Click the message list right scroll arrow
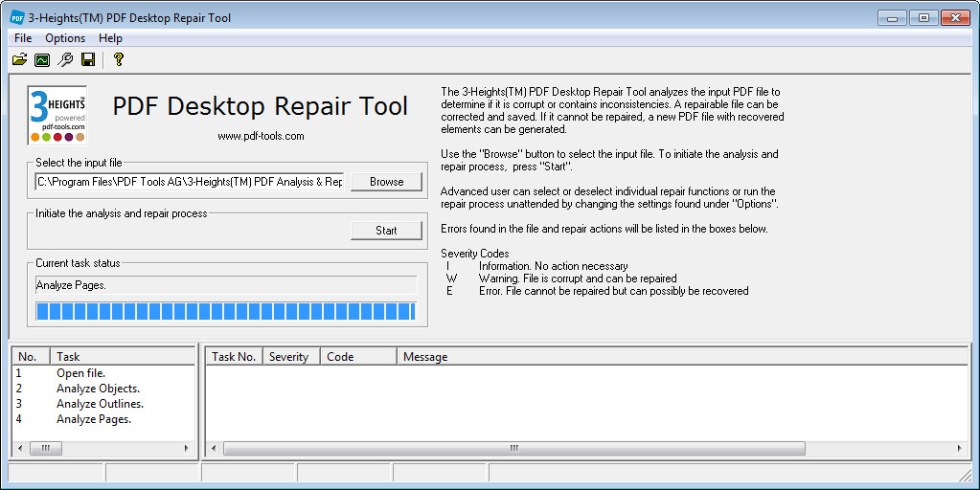 (x=959, y=448)
